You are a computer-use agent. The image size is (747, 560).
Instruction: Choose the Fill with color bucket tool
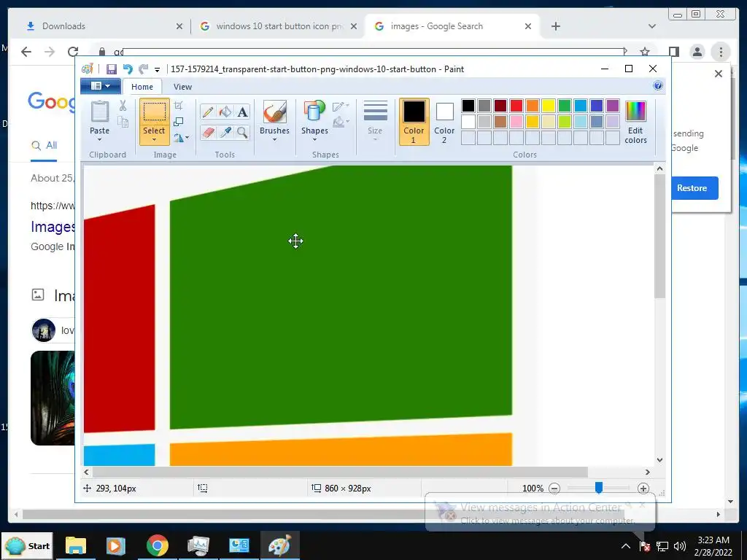(225, 112)
